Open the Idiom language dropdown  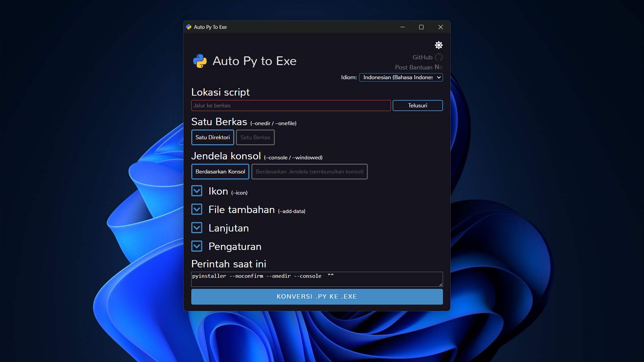click(401, 77)
